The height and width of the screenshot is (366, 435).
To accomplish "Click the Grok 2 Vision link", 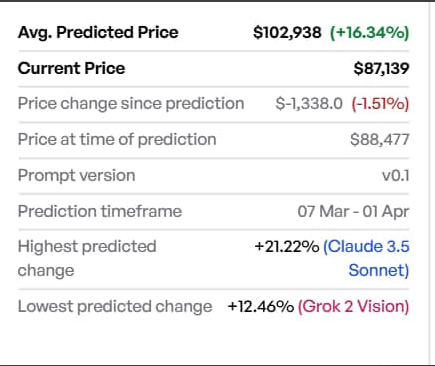I will [x=353, y=306].
